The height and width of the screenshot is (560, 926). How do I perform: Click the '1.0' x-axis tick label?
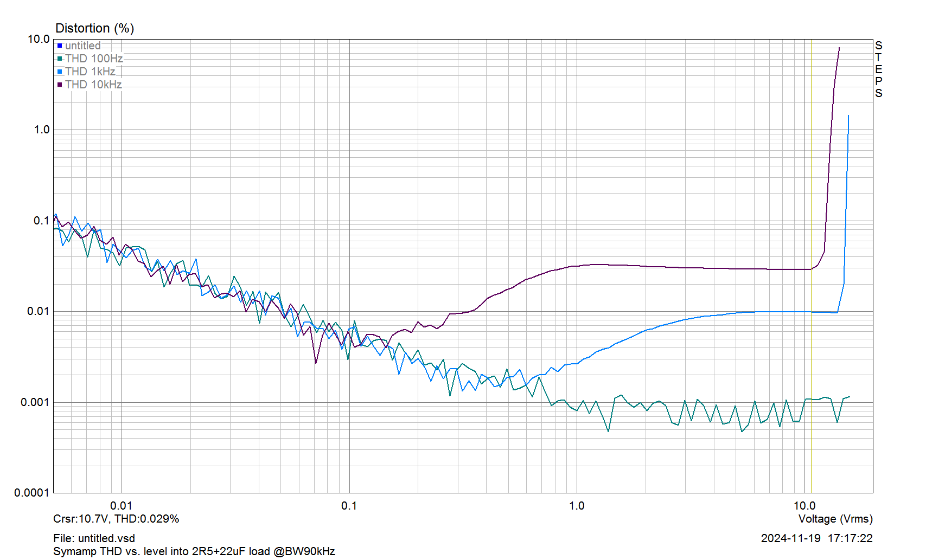coord(577,506)
